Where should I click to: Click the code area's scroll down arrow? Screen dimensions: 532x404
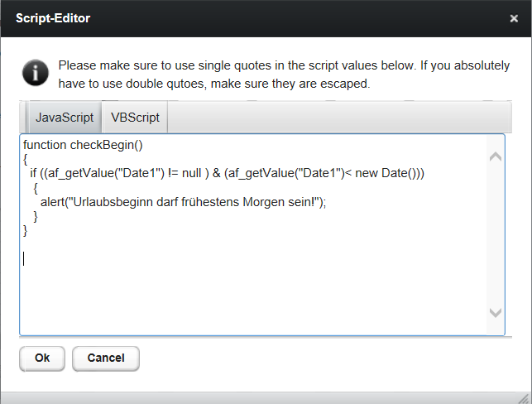pyautogui.click(x=496, y=312)
